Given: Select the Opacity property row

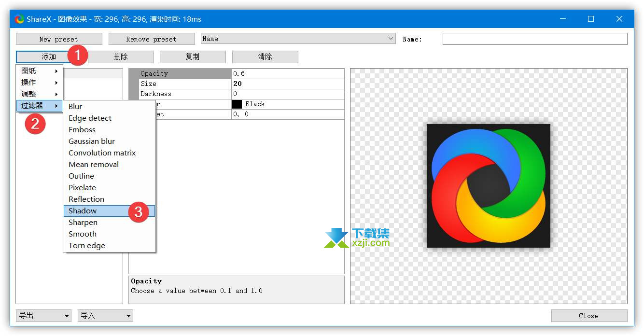Looking at the screenshot, I should pos(237,73).
